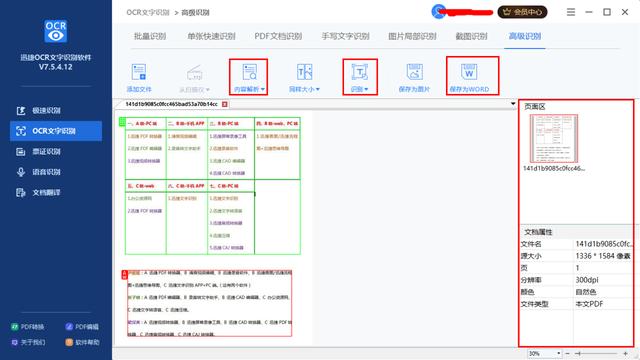Open the document tab list arrow
The width and height of the screenshot is (640, 360).
click(513, 104)
